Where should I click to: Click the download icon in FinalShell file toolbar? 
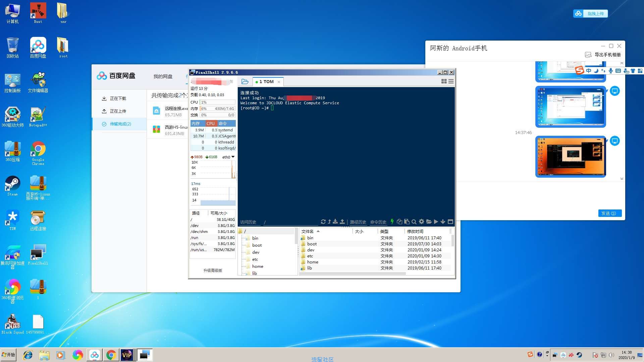pos(335,222)
